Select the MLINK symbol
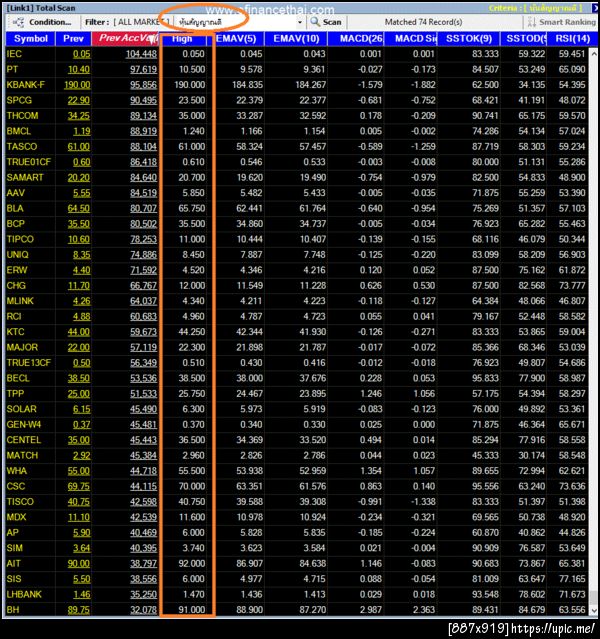Screen dimensions: 600x639 click(20, 301)
